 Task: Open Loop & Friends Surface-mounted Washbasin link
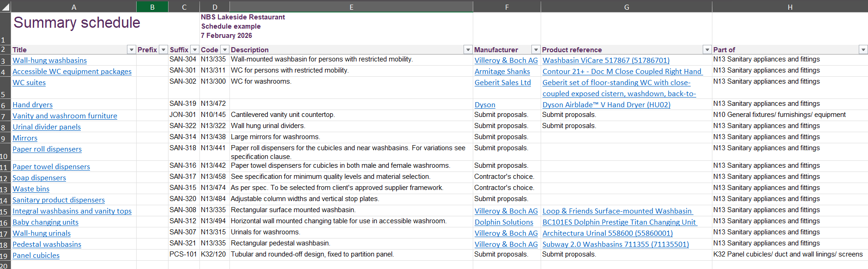click(x=618, y=211)
